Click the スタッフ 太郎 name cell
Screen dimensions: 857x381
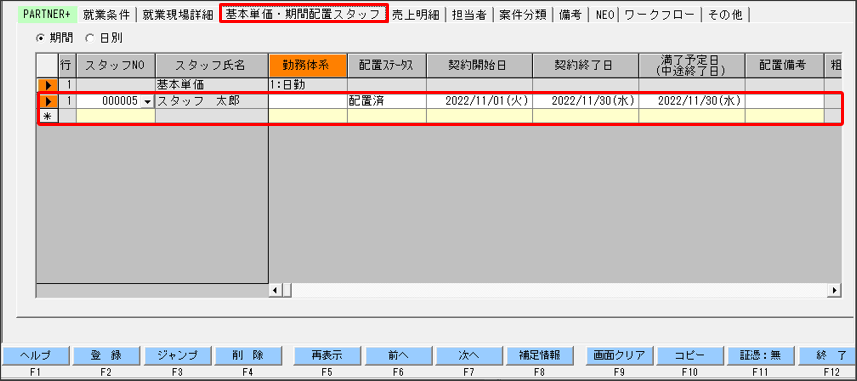click(x=212, y=102)
